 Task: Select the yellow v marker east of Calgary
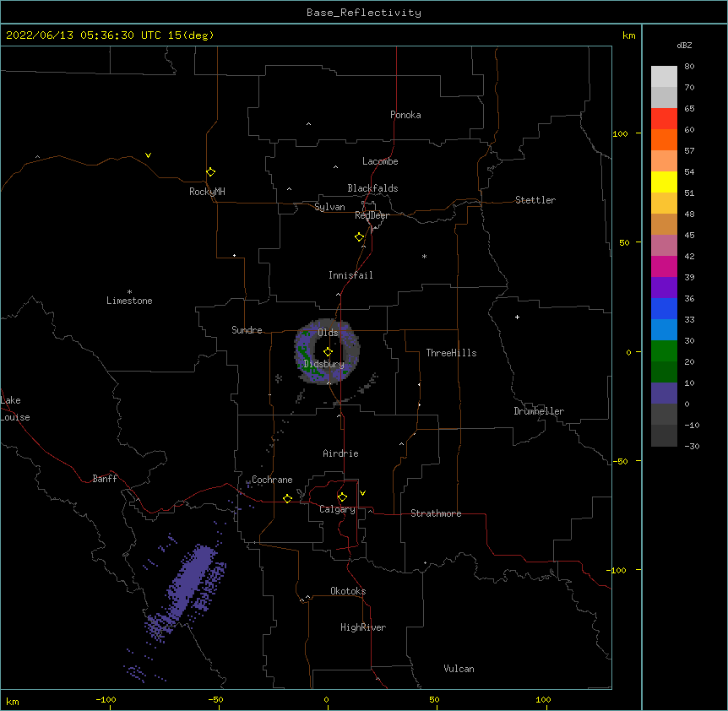click(362, 493)
